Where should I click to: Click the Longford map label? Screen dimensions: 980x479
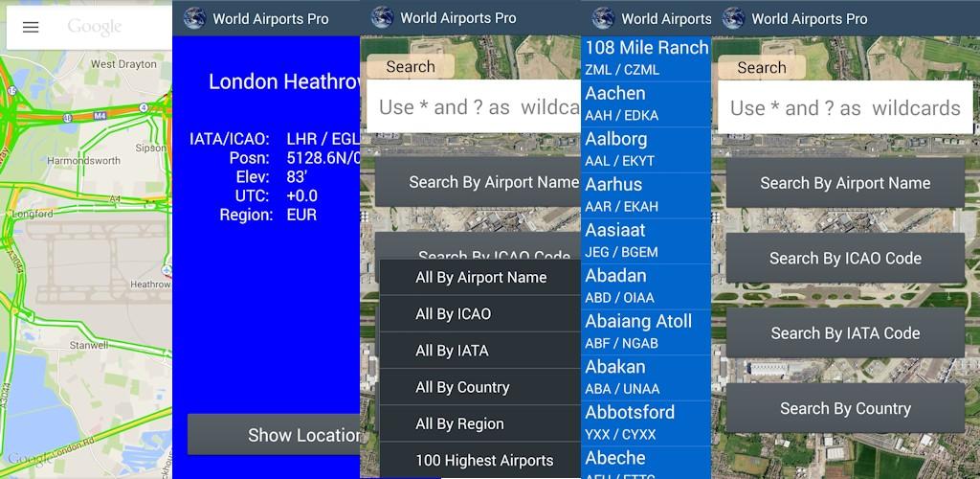(33, 214)
